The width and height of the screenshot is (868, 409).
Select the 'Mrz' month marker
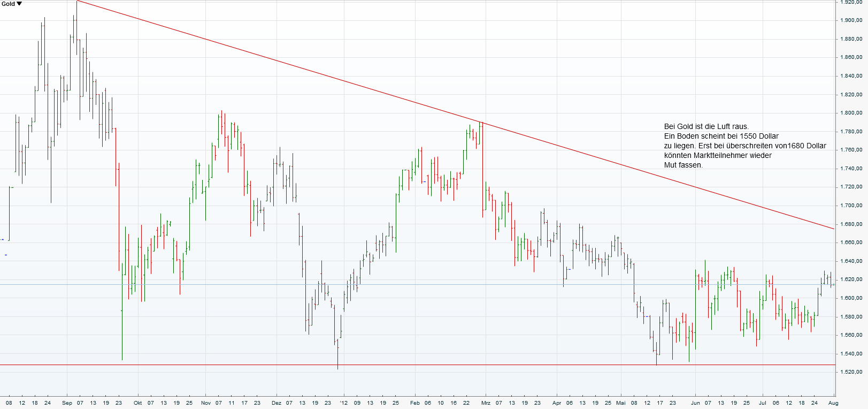(486, 403)
